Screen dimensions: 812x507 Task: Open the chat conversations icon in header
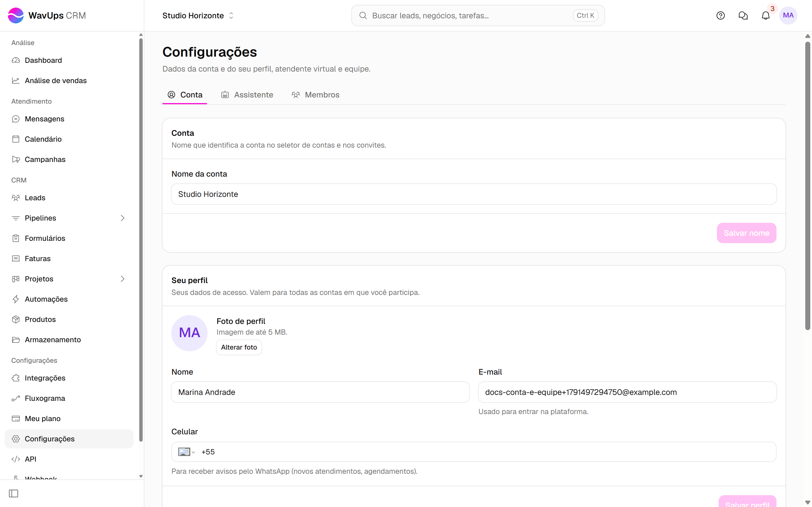(x=743, y=15)
